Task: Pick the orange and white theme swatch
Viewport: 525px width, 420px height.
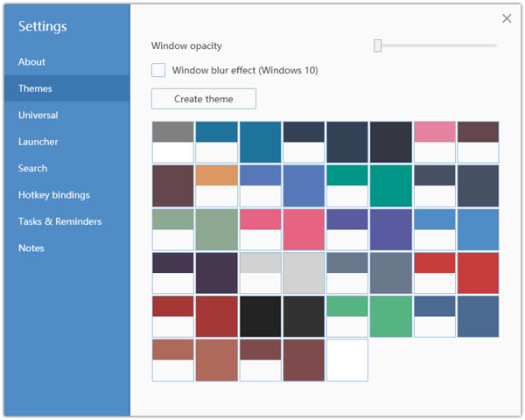Action: (216, 185)
